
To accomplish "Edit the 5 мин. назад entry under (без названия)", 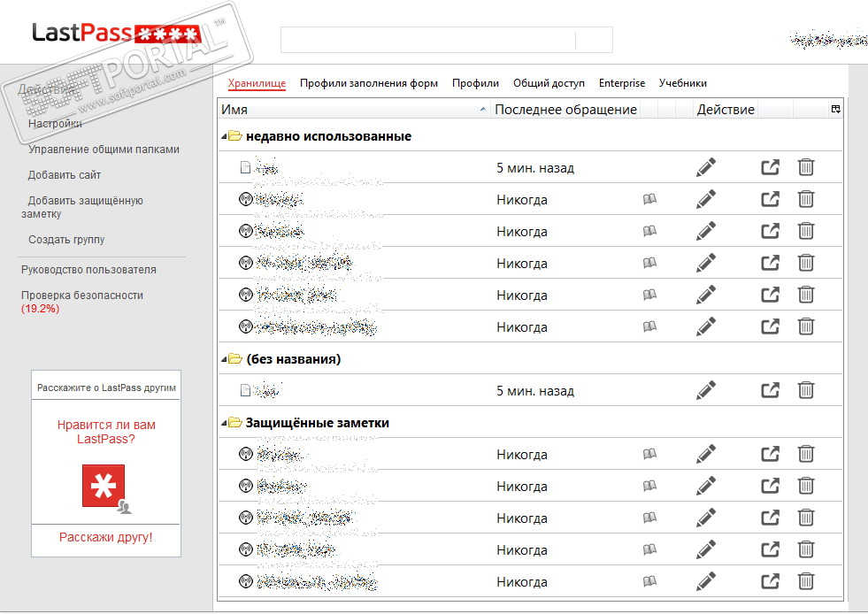I will coord(706,390).
